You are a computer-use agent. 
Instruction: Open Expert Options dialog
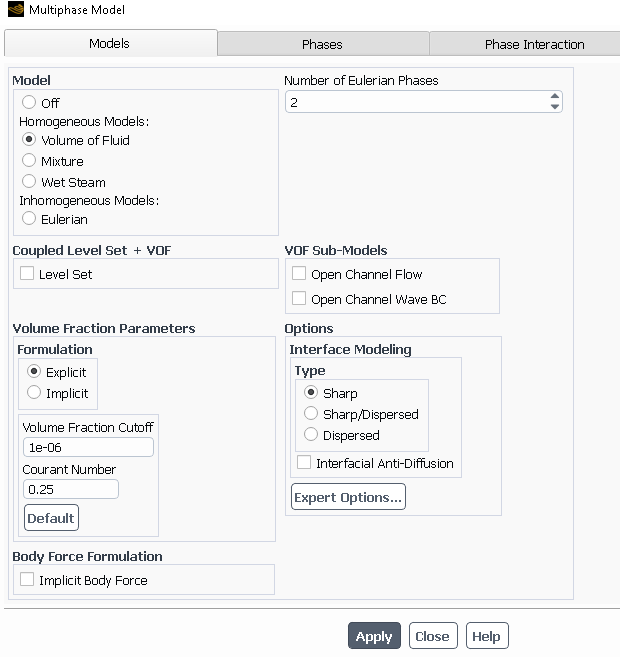[348, 497]
